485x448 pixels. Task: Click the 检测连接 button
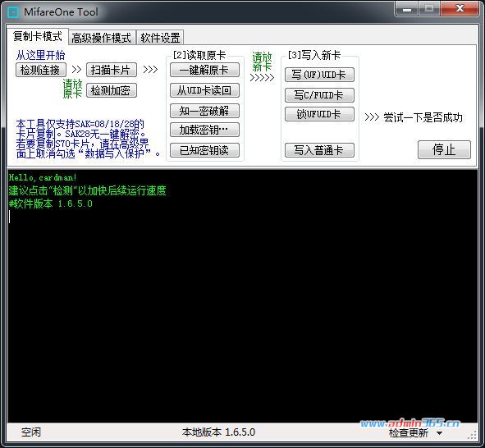pos(40,70)
